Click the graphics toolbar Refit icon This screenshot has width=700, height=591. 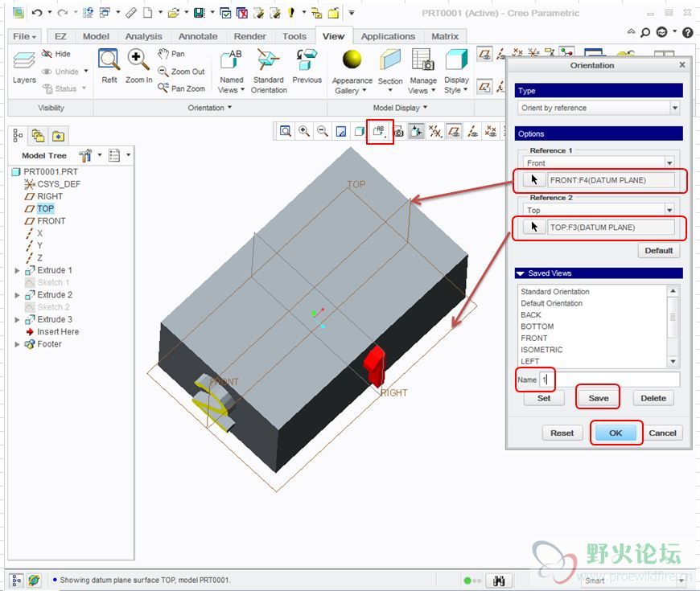coord(286,131)
